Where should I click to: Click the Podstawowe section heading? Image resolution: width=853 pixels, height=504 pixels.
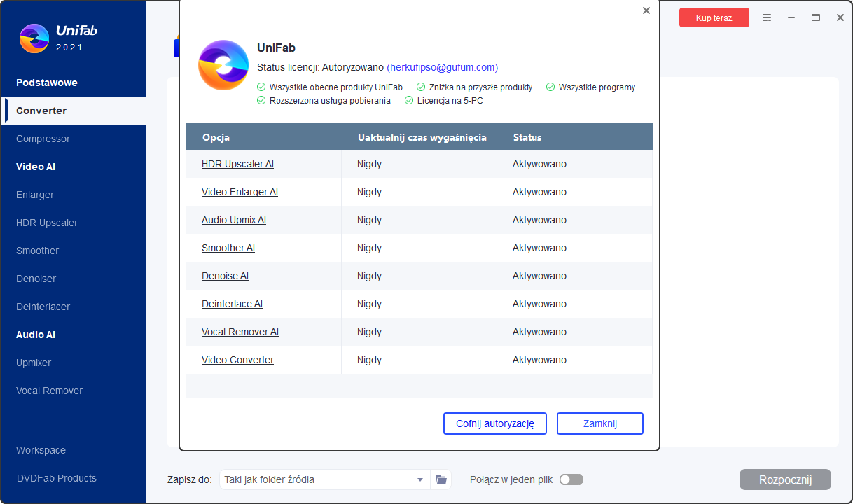(x=47, y=83)
